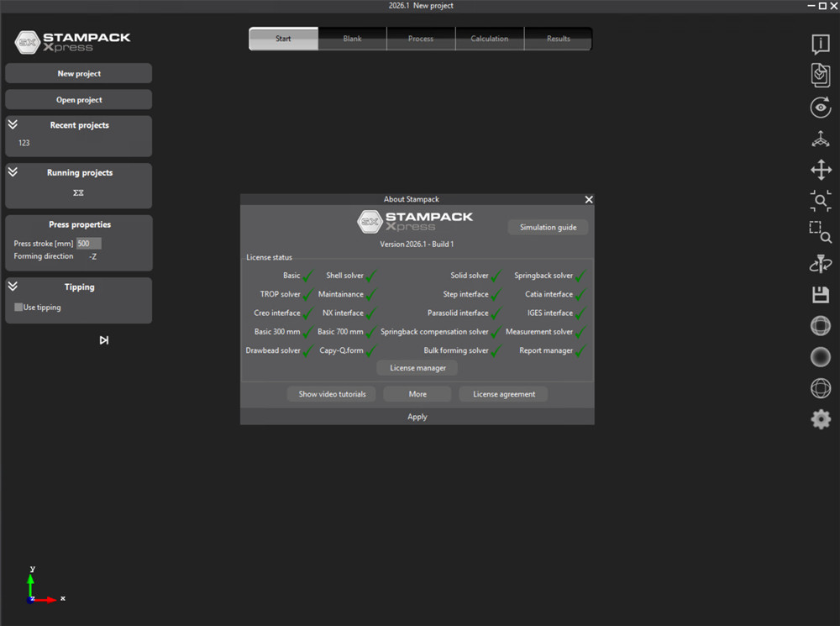Select the zoom-to-rectangle selection tool

click(x=820, y=232)
